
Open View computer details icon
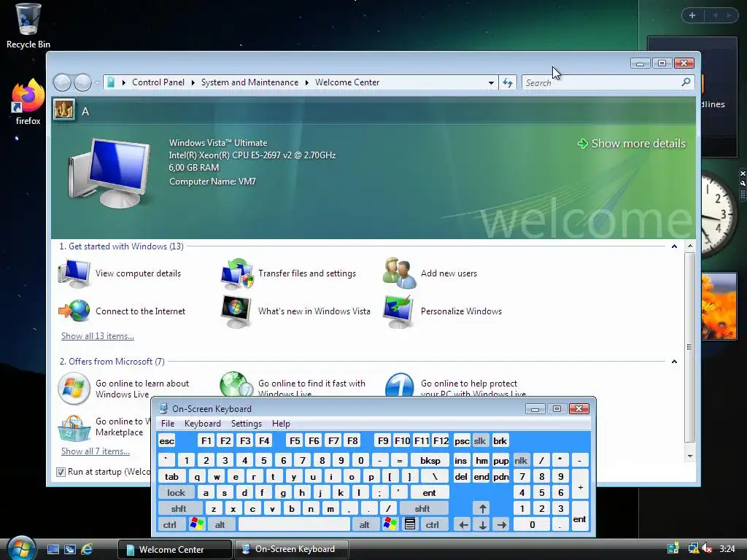(x=74, y=273)
